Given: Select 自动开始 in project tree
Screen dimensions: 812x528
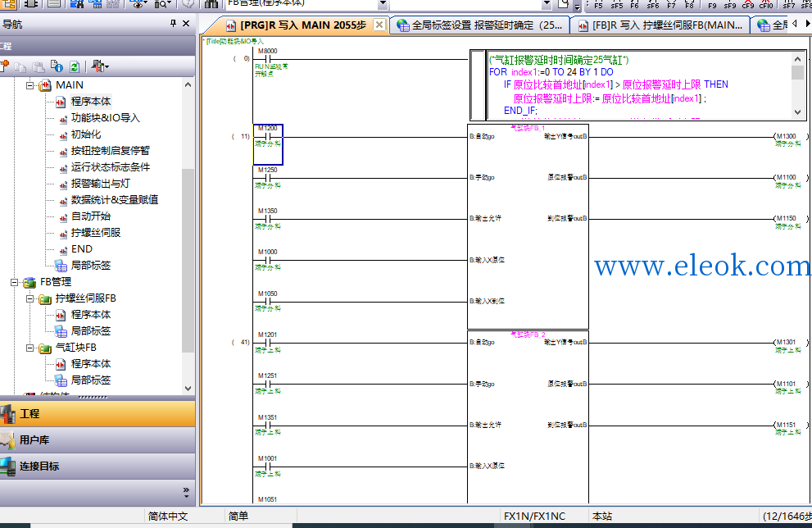Looking at the screenshot, I should 91,216.
